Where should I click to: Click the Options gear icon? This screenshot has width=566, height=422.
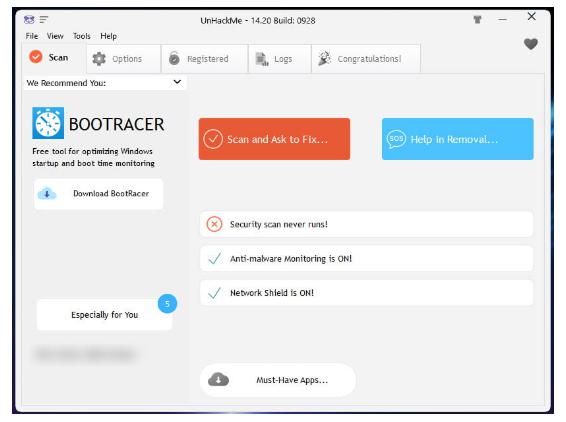click(x=99, y=58)
